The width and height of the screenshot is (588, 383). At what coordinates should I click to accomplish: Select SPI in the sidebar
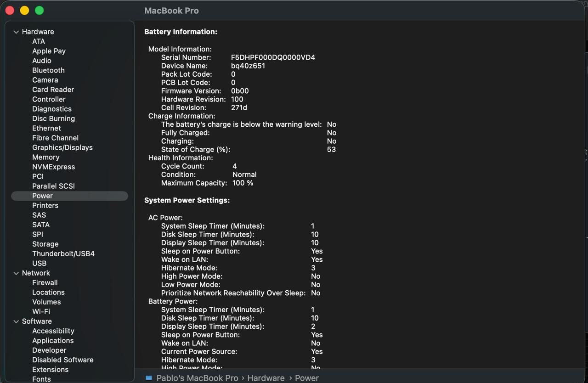[38, 234]
